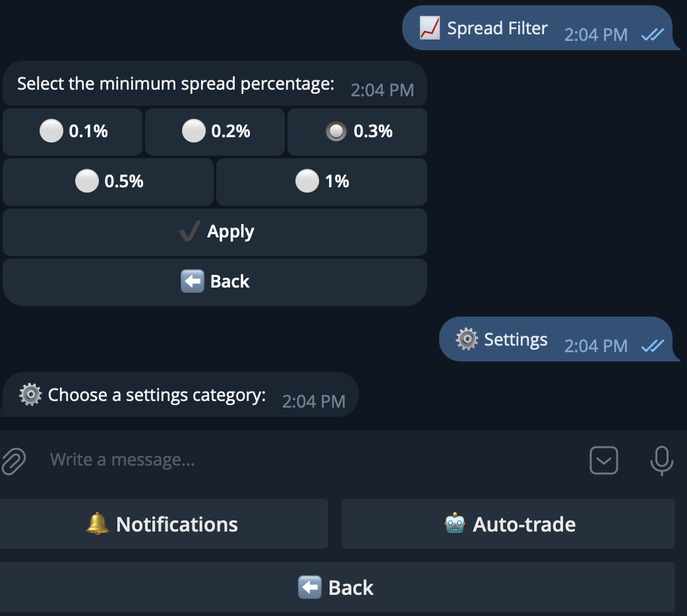Select the currently marked 0.3% option
Image resolution: width=687 pixels, height=616 pixels.
[x=357, y=131]
